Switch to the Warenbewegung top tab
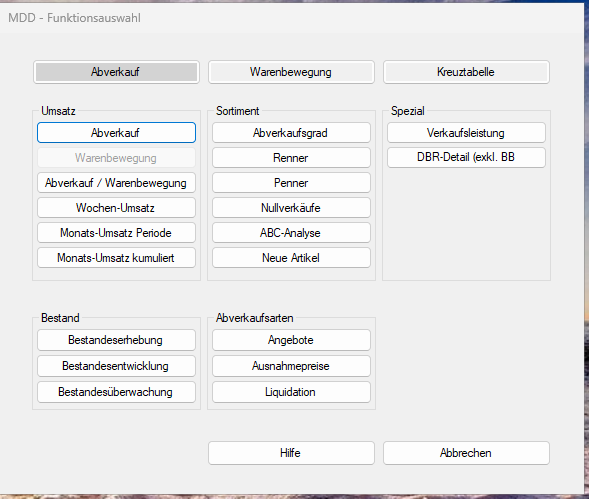 [291, 72]
